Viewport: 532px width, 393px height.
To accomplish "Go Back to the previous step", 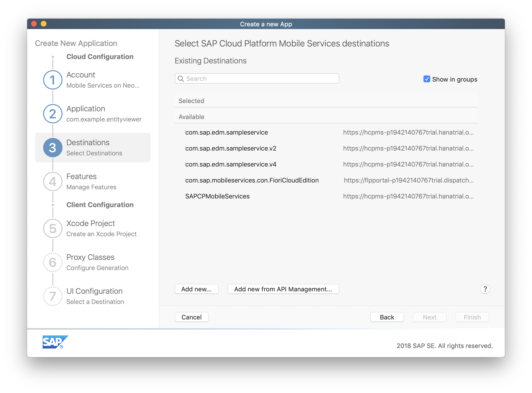I will tap(387, 317).
